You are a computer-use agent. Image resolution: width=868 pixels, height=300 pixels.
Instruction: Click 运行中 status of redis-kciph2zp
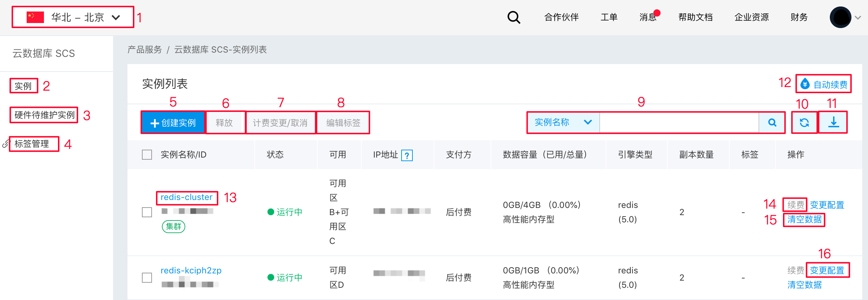285,278
